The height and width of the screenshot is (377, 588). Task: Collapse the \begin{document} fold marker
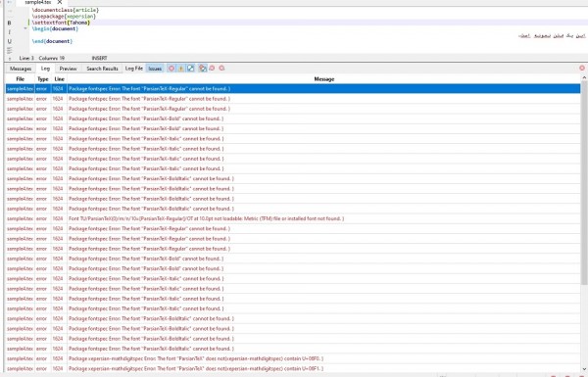25,28
